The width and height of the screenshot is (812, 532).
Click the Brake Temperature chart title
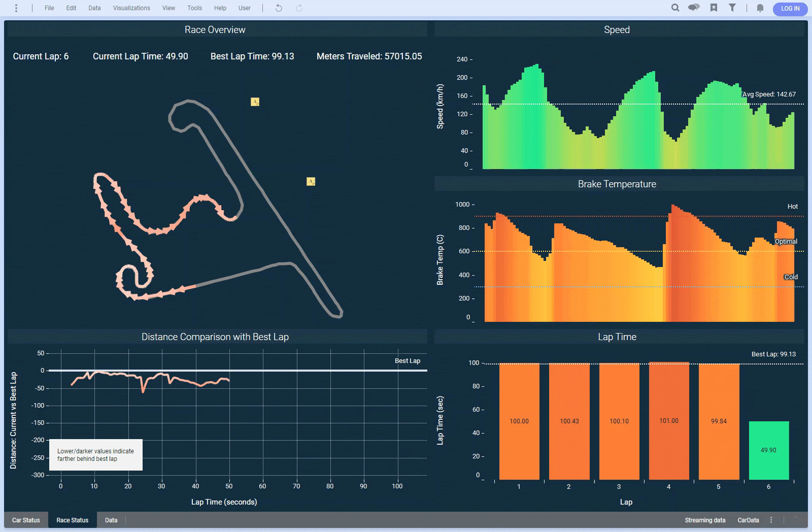click(617, 184)
